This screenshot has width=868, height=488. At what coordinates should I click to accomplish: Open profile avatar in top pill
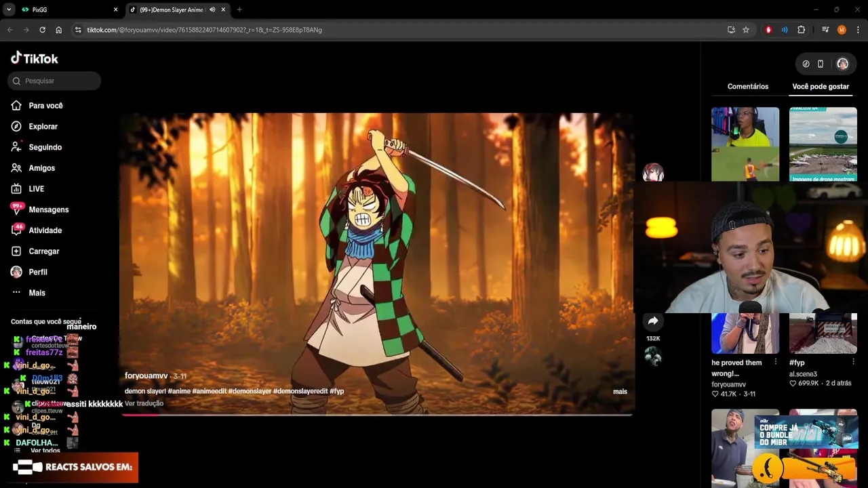(x=842, y=64)
